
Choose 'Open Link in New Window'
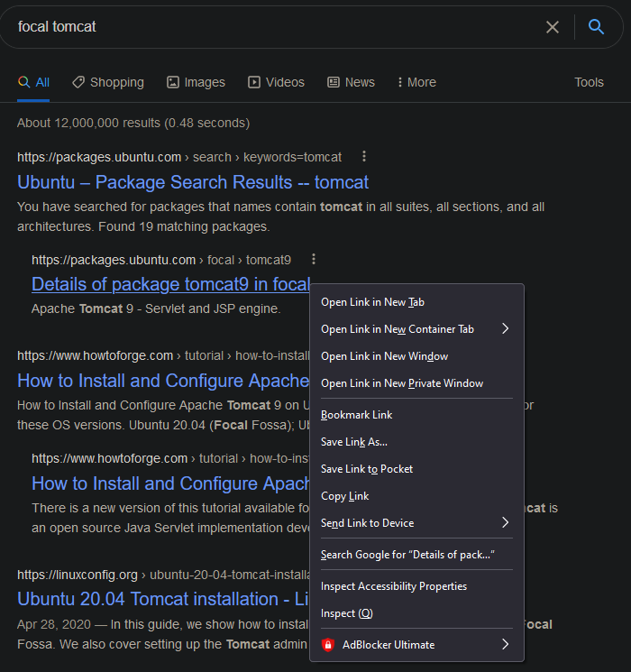(416, 356)
